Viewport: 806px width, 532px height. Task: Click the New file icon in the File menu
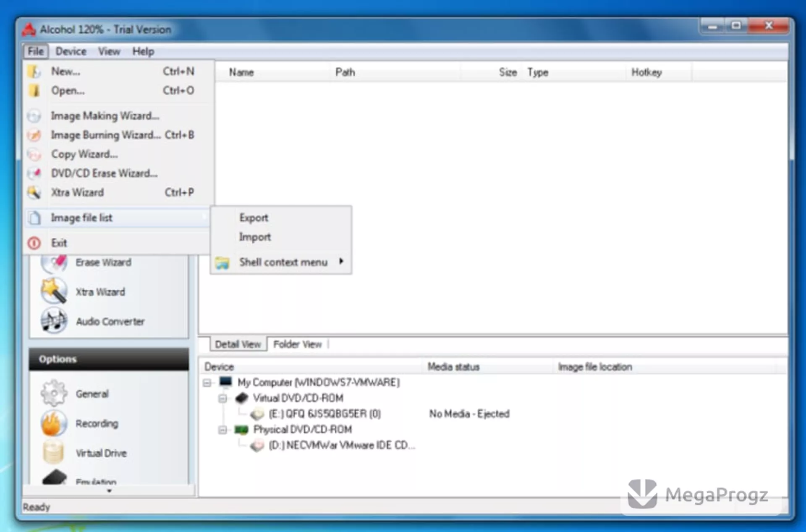(x=34, y=71)
